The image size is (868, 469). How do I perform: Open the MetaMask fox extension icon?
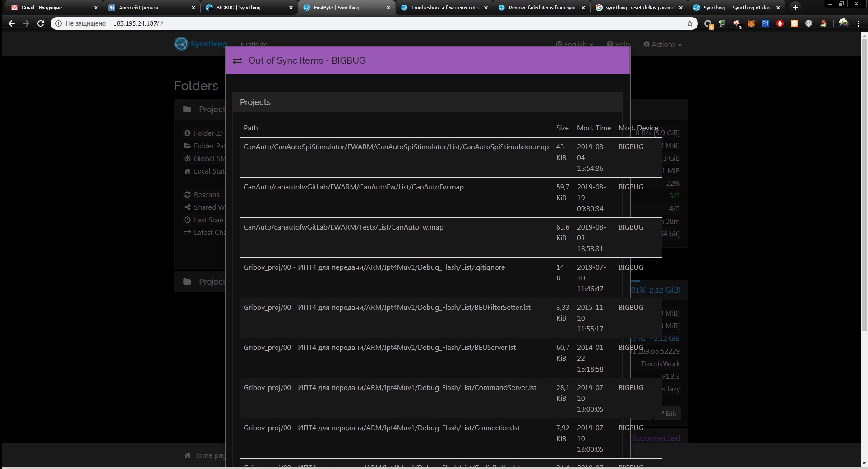coord(751,23)
